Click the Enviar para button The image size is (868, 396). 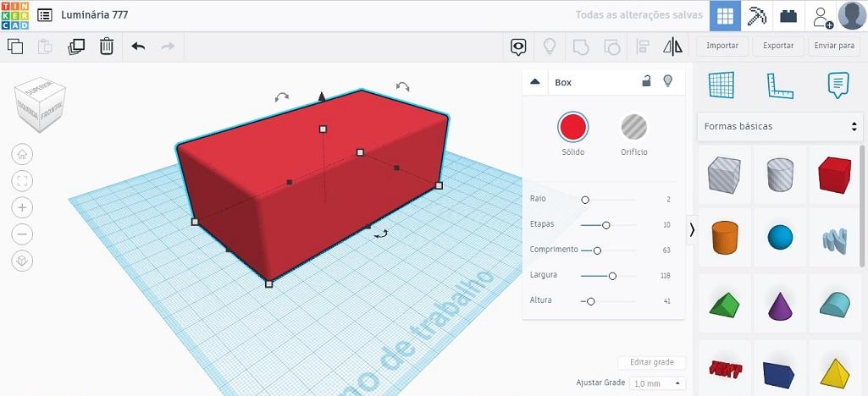coord(834,46)
